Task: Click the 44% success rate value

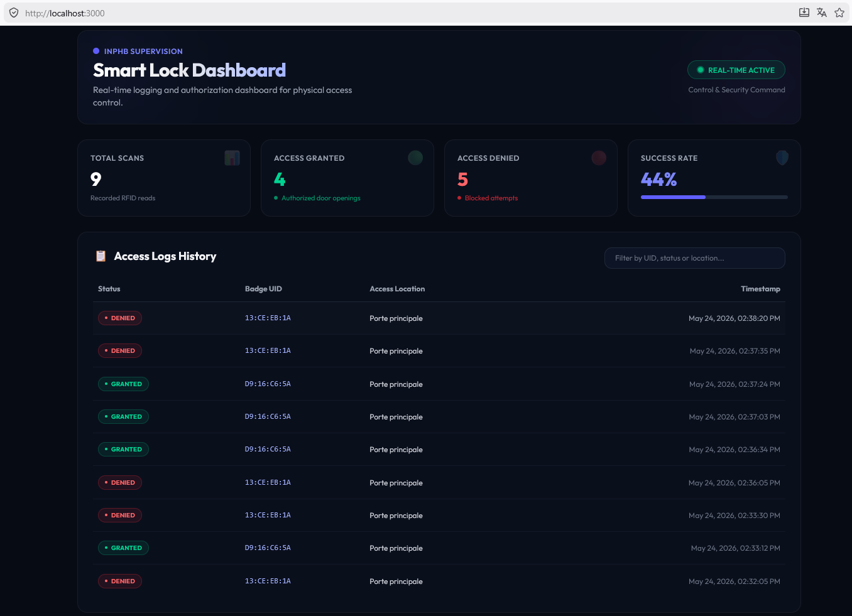Action: coord(658,180)
